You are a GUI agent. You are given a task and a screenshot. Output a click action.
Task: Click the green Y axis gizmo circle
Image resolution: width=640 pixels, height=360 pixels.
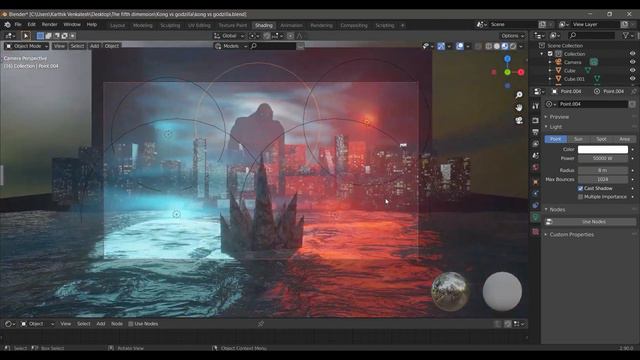pyautogui.click(x=507, y=72)
